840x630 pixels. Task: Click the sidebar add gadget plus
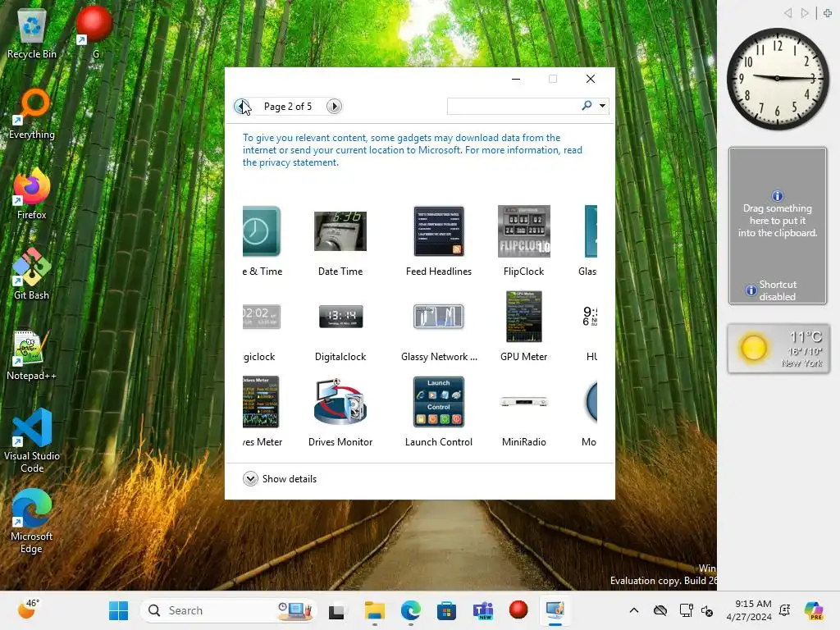click(828, 13)
